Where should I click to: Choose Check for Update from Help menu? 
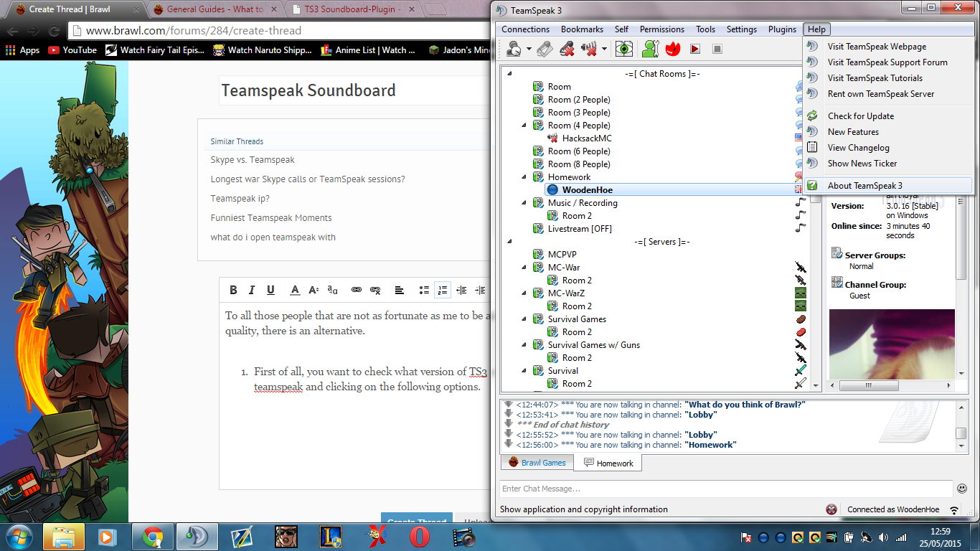tap(860, 116)
